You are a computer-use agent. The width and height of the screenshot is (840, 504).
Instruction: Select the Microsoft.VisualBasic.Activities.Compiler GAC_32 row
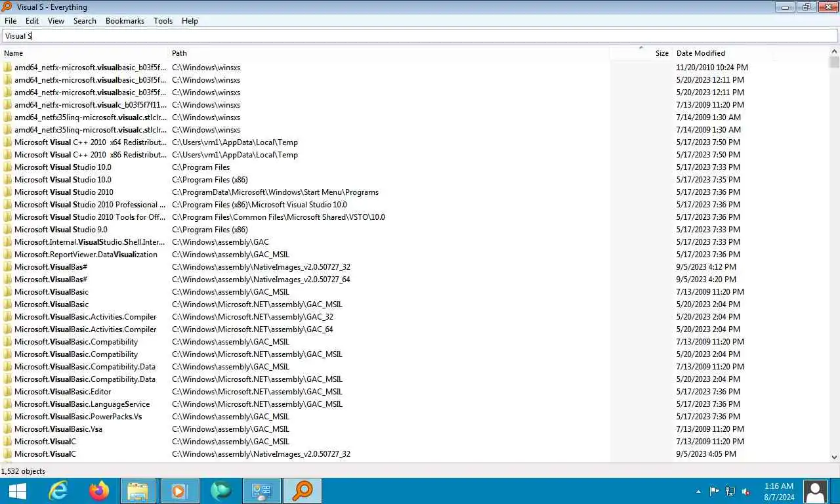tap(415, 317)
